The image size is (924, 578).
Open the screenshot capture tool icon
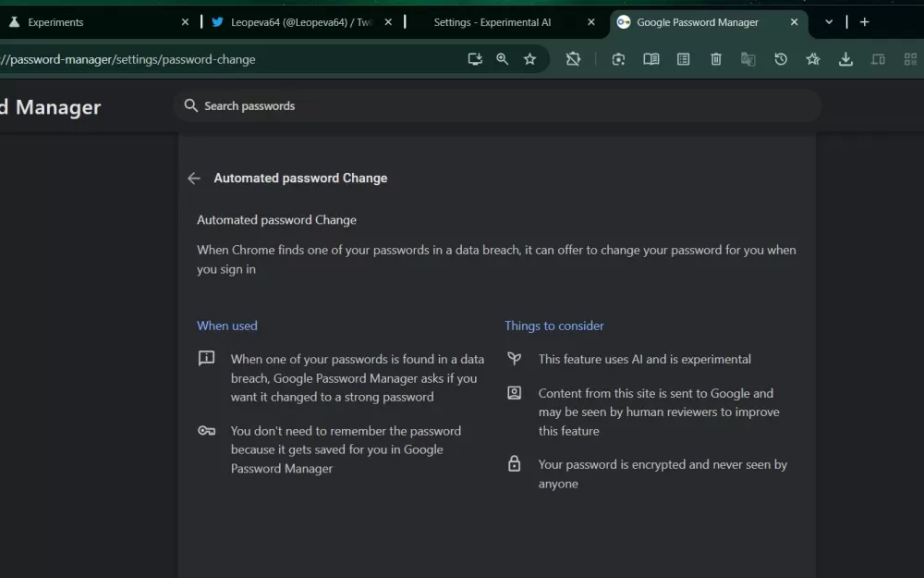[x=618, y=59]
